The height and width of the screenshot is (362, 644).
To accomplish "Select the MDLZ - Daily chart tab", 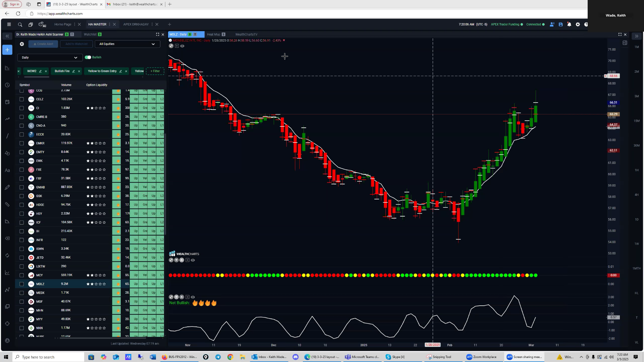I will click(178, 35).
